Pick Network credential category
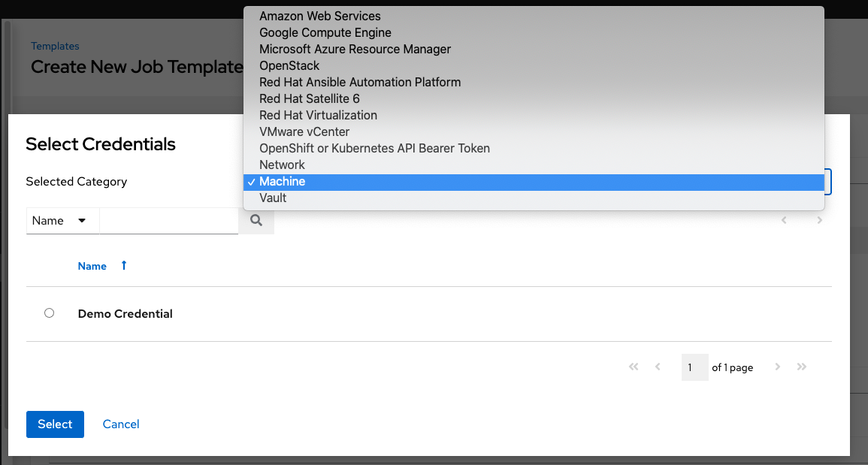 pyautogui.click(x=534, y=165)
